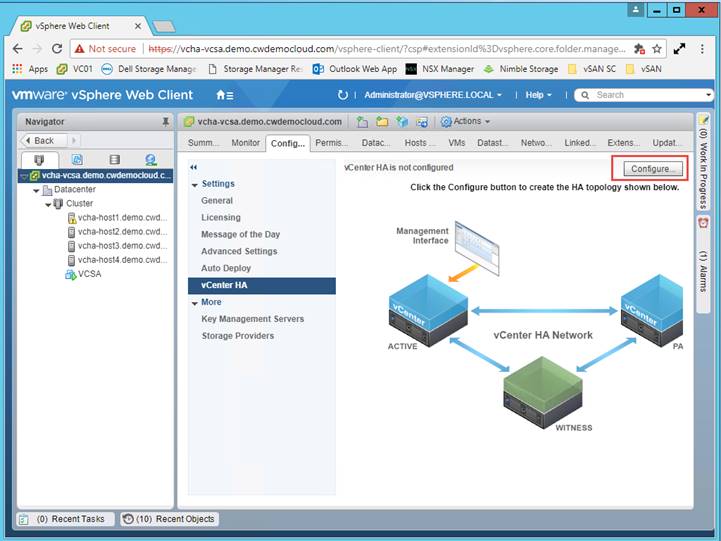This screenshot has width=721, height=541.
Task: Collapse the vcha-vcsa vCenter tree node
Action: (23, 177)
